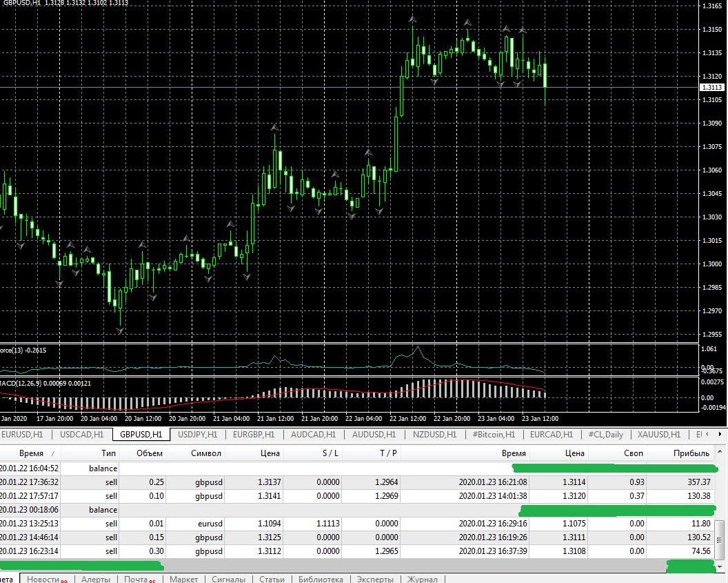Viewport: 728px width, 583px height.
Task: Open the Маркет terminal tab
Action: pos(183,579)
